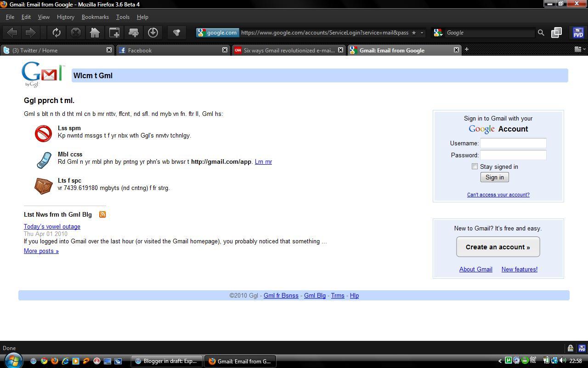
Task: Open the volume tray icon
Action: (563, 361)
